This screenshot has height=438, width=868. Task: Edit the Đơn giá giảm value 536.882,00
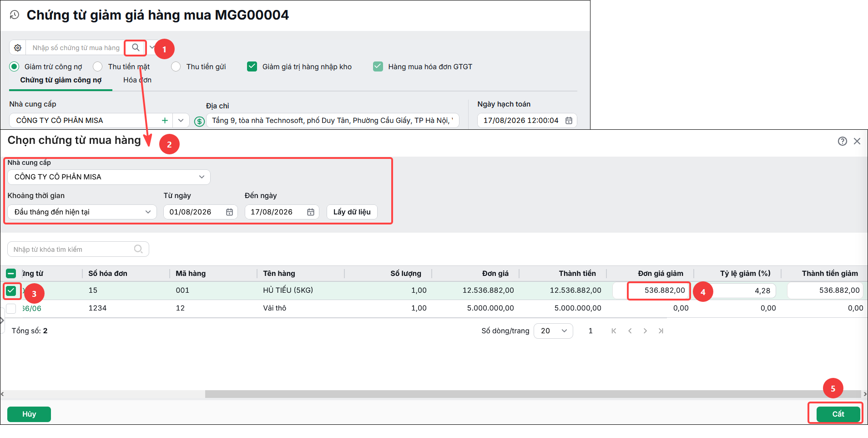pos(659,290)
